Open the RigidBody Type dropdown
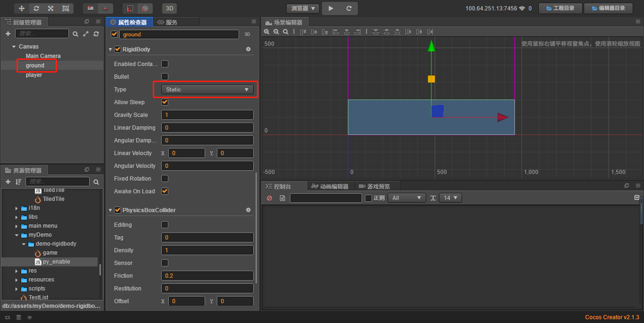This screenshot has width=644, height=323. tap(207, 90)
